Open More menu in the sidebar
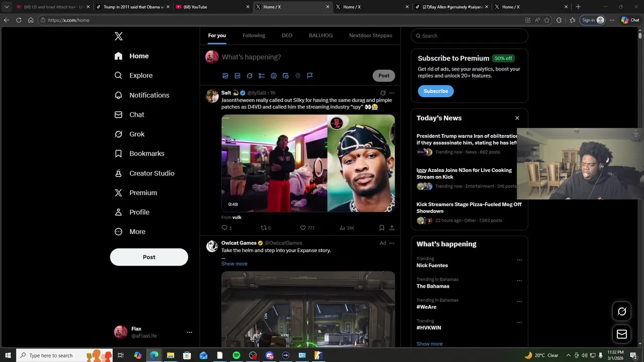This screenshot has height=362, width=644. [130, 232]
